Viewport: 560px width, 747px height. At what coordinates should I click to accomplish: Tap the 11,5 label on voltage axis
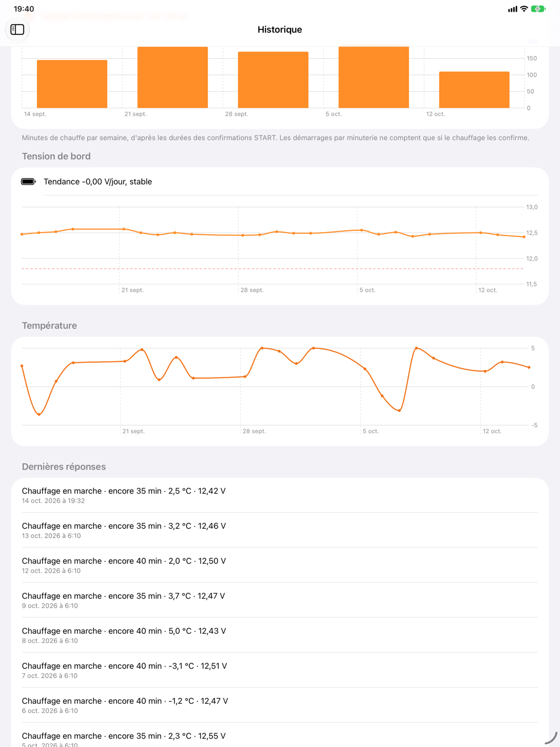pyautogui.click(x=532, y=284)
